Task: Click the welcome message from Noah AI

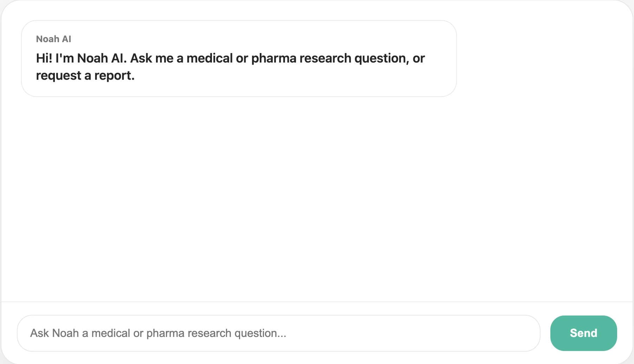Action: pos(239,66)
